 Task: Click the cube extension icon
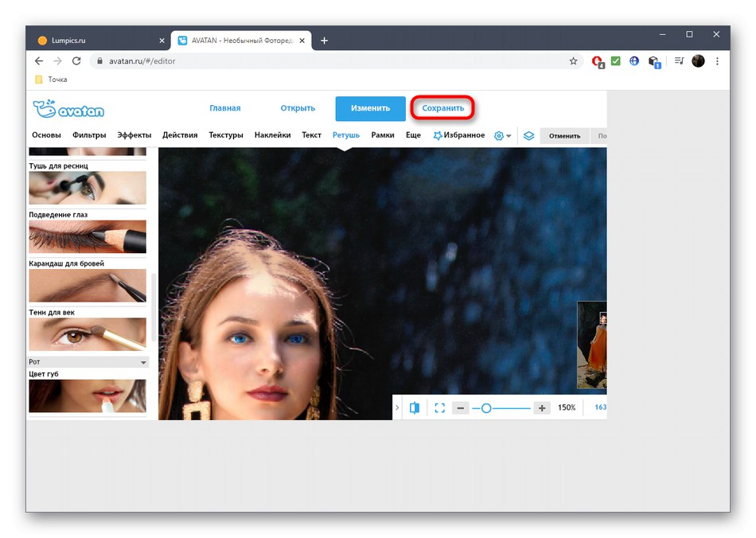point(654,62)
